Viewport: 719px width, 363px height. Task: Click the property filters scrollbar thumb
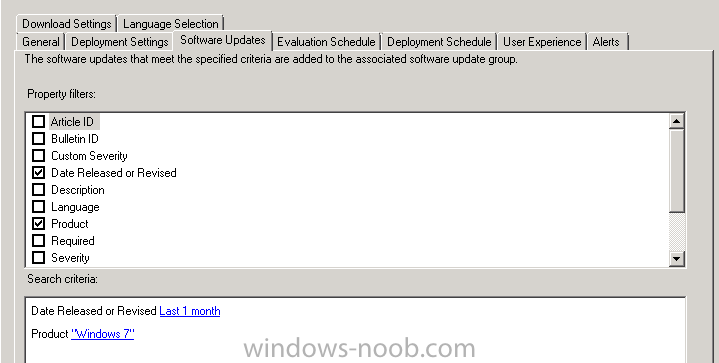coord(676,170)
